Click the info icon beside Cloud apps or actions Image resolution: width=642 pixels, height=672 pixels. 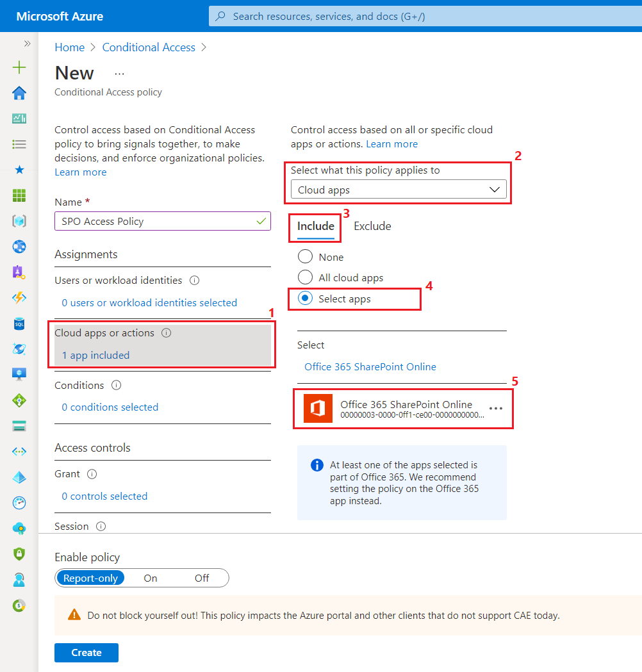167,332
